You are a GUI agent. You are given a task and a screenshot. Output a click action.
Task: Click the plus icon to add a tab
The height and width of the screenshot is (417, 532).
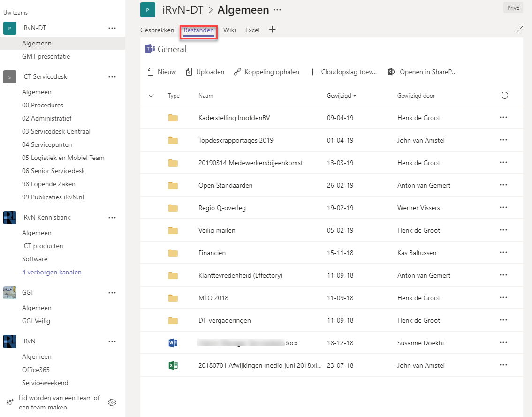pyautogui.click(x=272, y=30)
